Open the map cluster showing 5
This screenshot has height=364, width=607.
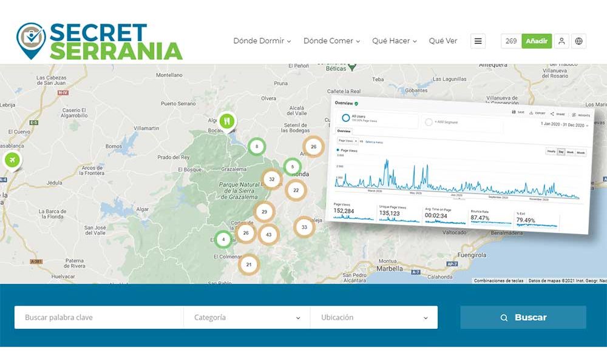coord(293,167)
